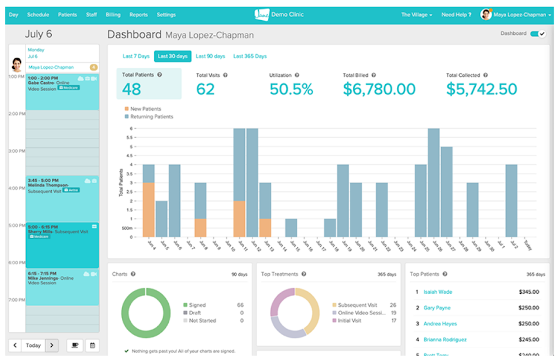Open the Day view in top navigation

tap(14, 15)
